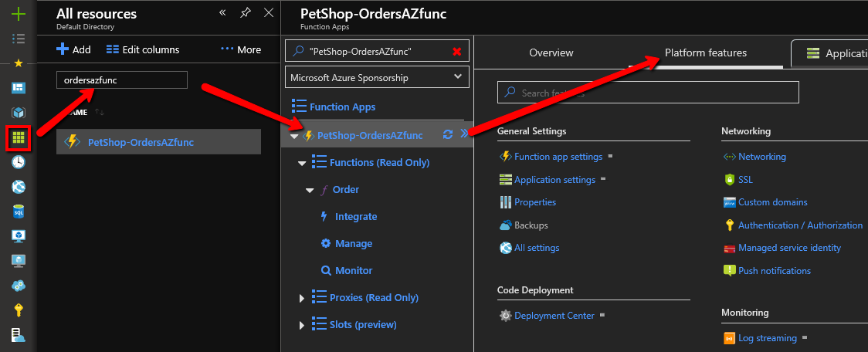
Task: Expand the Slots (preview) node arrow
Action: pos(302,325)
